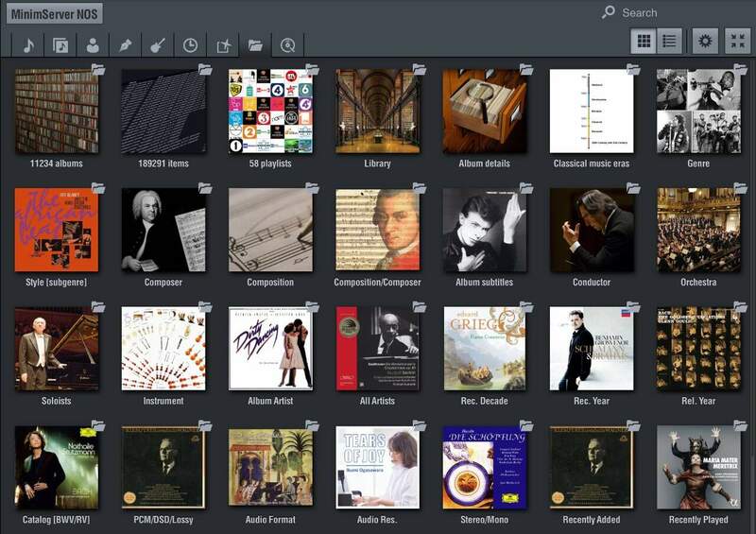The image size is (756, 534).
Task: Click the composer pen nib icon
Action: [x=125, y=44]
